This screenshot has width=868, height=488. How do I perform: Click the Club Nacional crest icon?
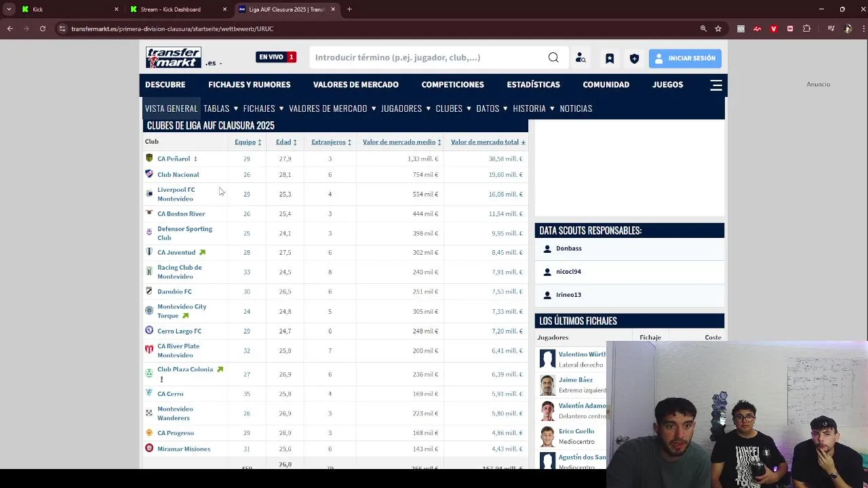pyautogui.click(x=149, y=174)
